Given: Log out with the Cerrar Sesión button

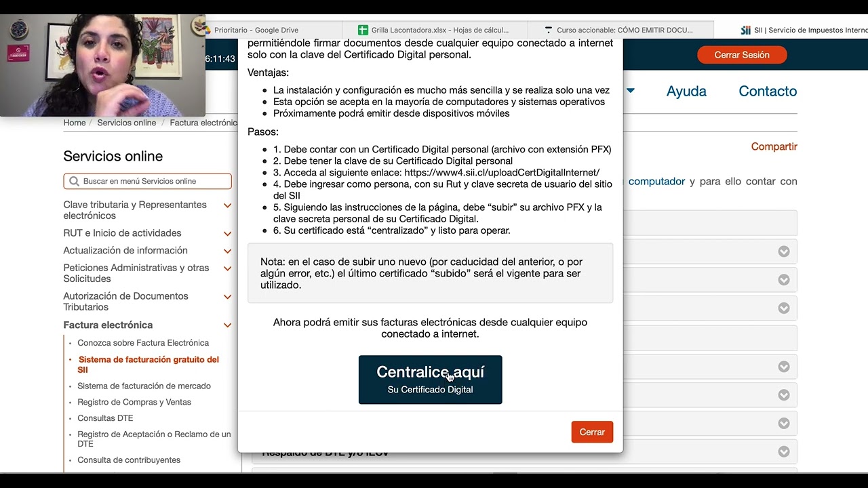Looking at the screenshot, I should click(x=742, y=55).
